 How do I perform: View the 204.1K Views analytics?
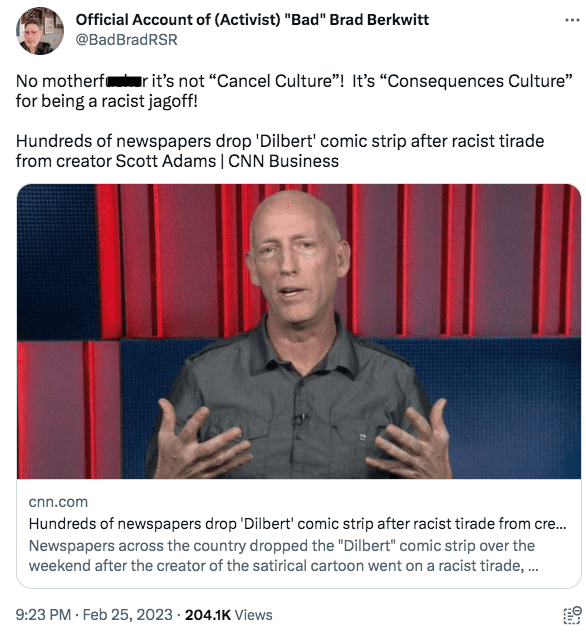click(228, 615)
